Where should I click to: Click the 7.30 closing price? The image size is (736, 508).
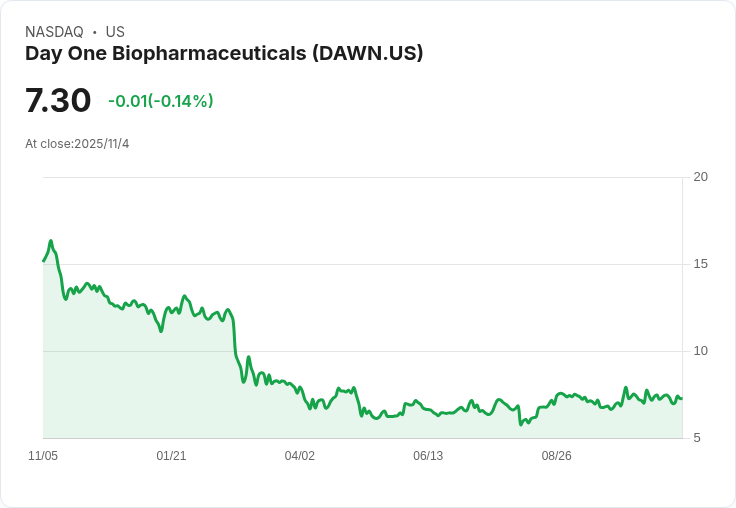click(58, 101)
